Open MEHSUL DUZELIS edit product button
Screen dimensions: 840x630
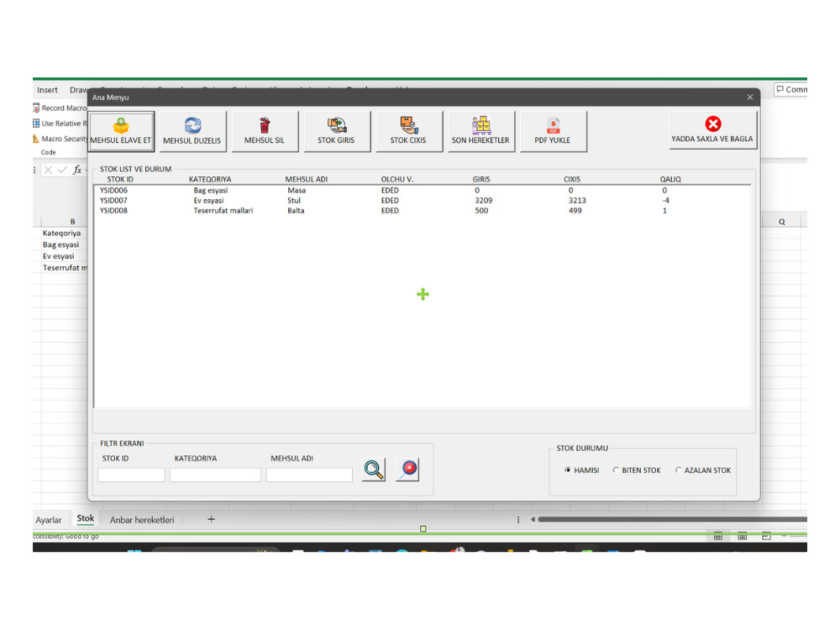pos(192,131)
